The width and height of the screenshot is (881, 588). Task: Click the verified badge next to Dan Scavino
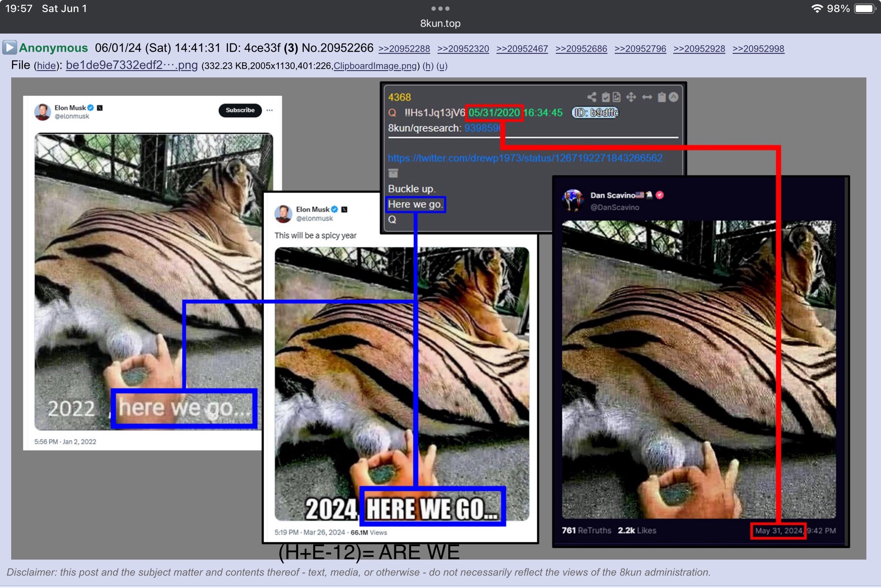[x=660, y=195]
